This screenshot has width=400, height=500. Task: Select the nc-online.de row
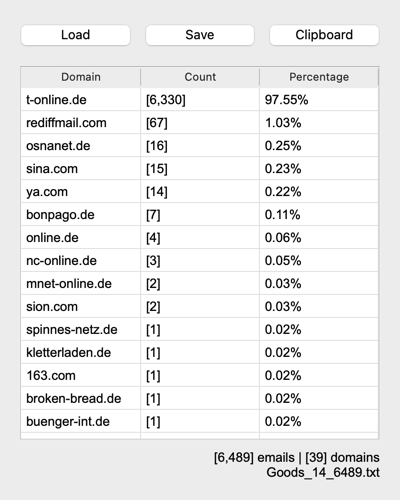200,261
